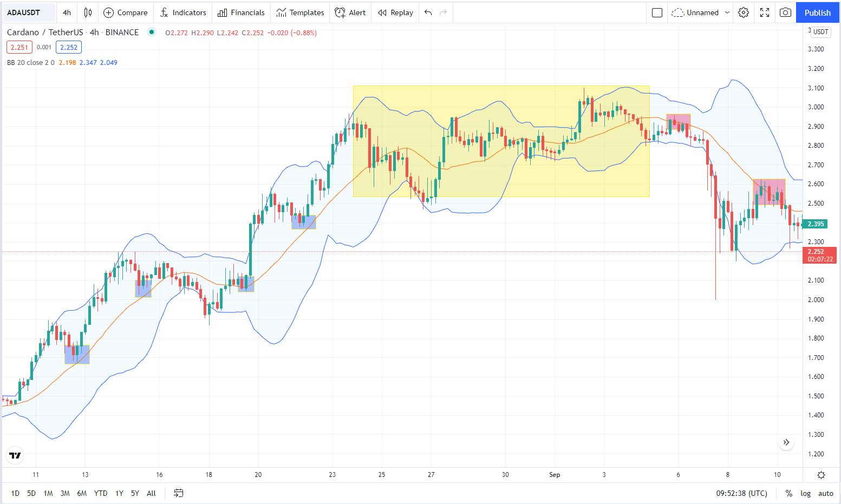Open chart settings gear in top toolbar

coord(744,12)
